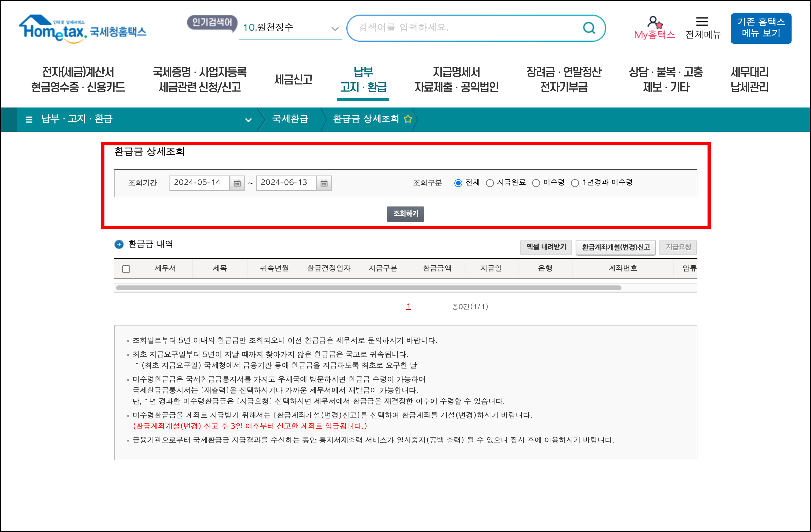The height and width of the screenshot is (532, 811).
Task: Click end date field 2024-06-13
Action: pos(286,183)
